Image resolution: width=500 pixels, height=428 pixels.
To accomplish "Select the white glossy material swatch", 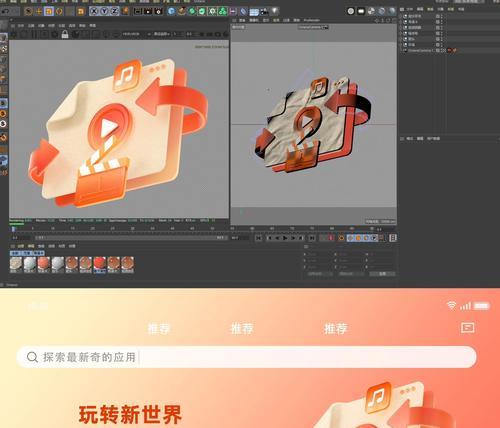I will click(x=30, y=264).
